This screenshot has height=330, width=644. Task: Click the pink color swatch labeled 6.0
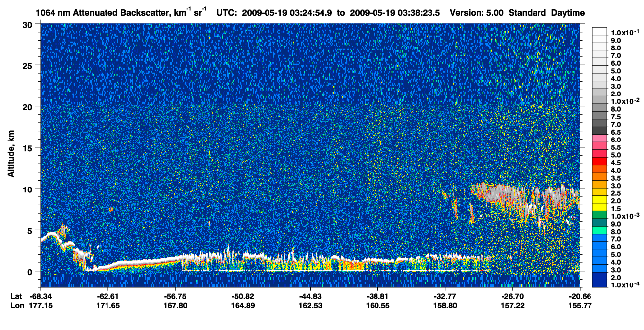599,138
